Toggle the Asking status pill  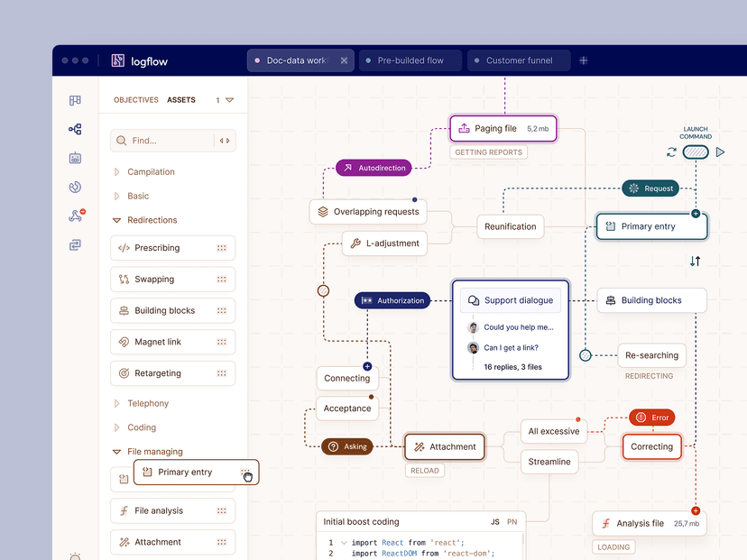(348, 445)
